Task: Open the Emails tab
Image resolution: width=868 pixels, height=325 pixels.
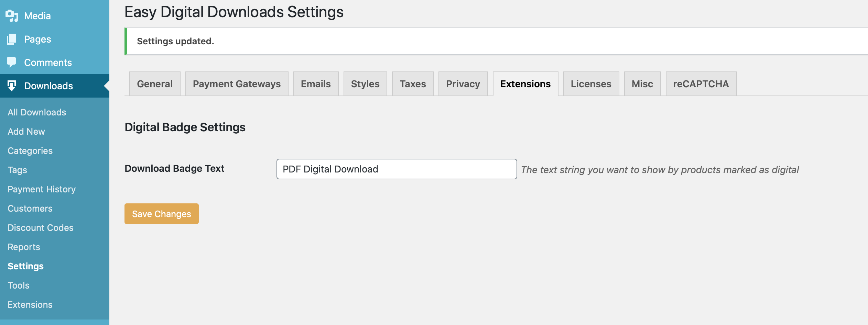Action: (316, 84)
